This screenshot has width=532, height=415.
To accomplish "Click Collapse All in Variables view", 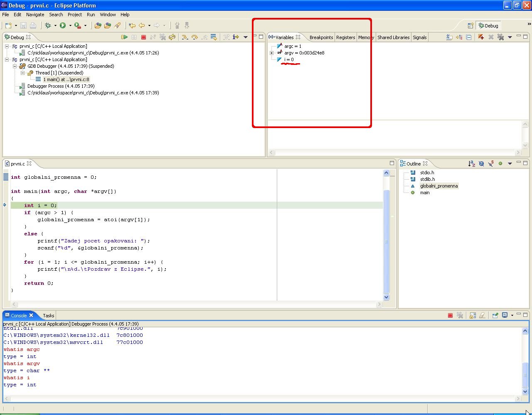I will coord(469,37).
